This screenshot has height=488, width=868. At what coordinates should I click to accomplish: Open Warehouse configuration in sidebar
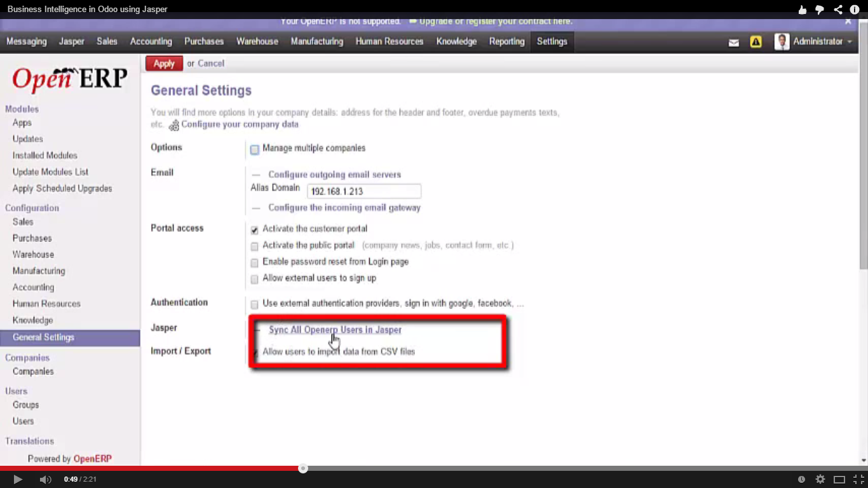pos(33,255)
